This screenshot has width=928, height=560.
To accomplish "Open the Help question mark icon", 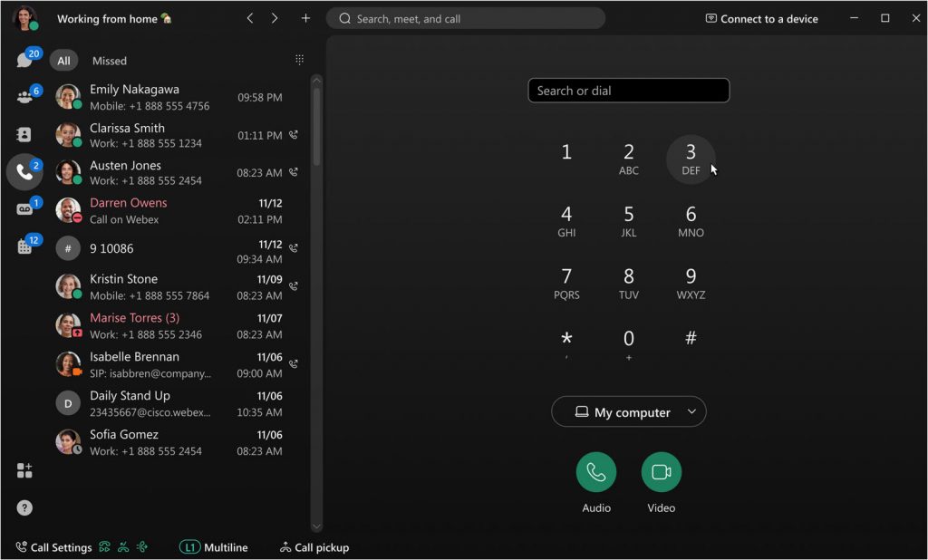I will [24, 508].
